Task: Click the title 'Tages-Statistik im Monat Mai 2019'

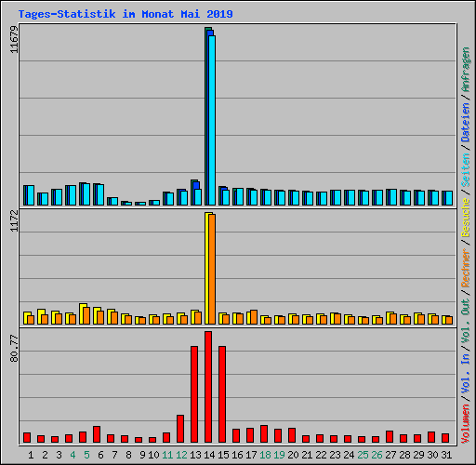Action: [126, 14]
